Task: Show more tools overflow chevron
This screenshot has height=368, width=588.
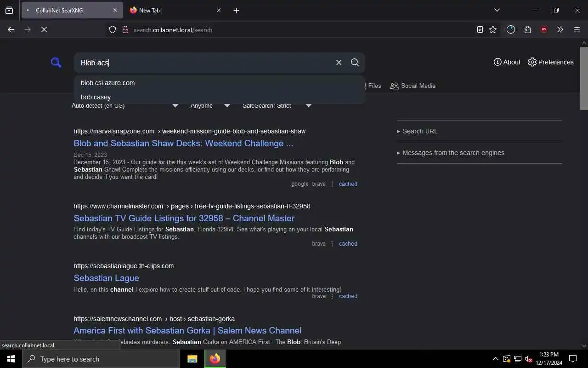Action: point(560,29)
